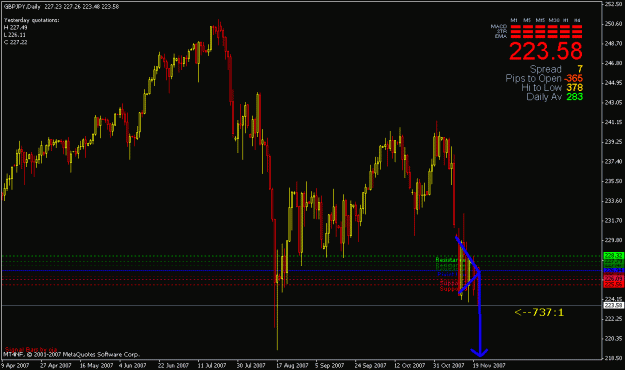Click yesterday's close value 'C 227.22'
The width and height of the screenshot is (625, 370).
click(x=16, y=42)
